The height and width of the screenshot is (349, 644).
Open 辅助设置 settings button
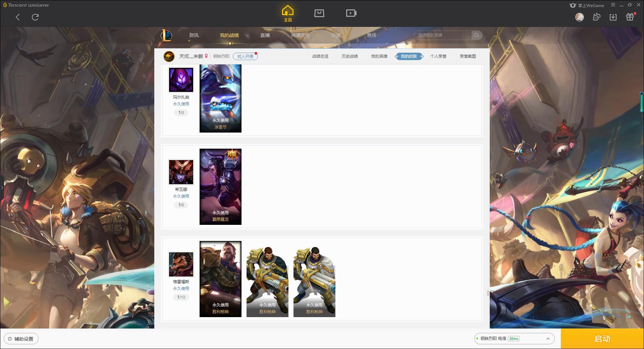coord(21,339)
